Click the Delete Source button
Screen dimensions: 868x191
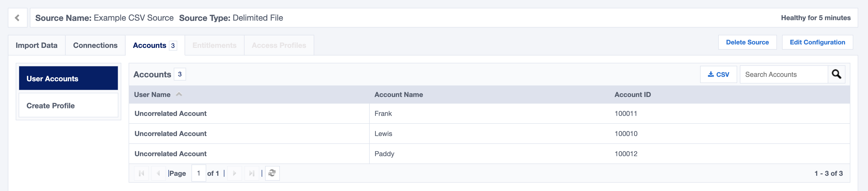click(x=748, y=42)
